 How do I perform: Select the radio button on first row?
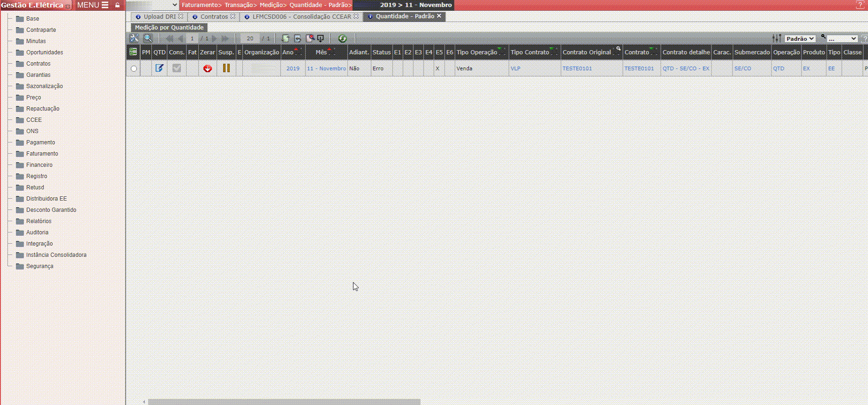point(134,68)
